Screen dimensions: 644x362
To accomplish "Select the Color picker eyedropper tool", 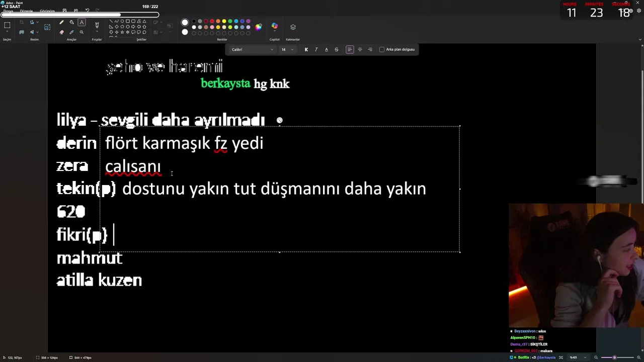I will point(71,32).
